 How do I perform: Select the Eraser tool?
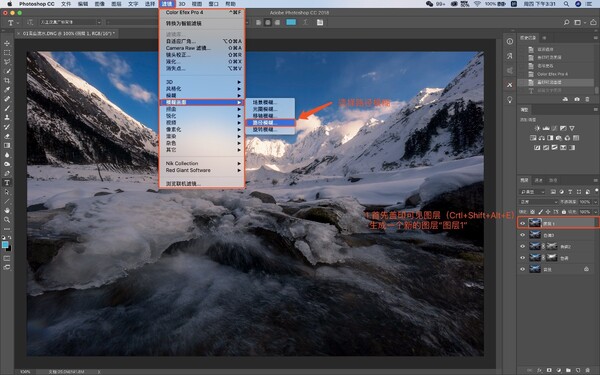(x=7, y=136)
